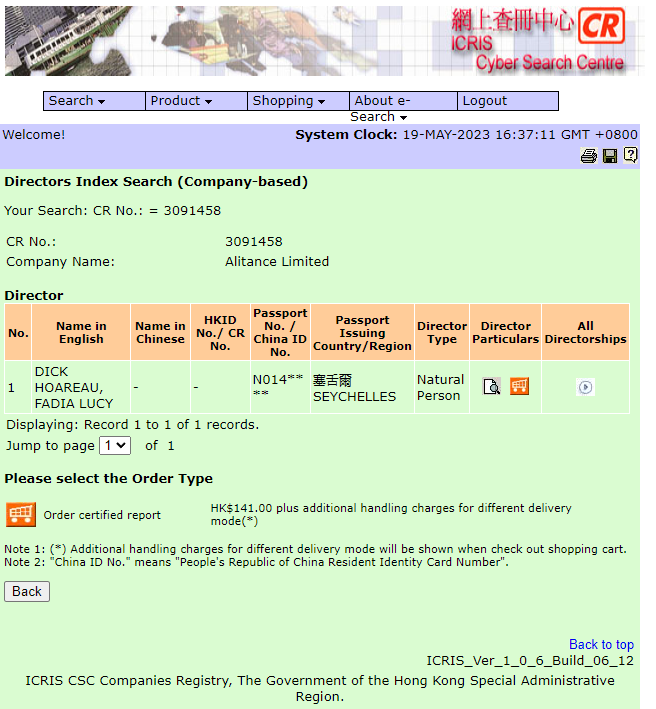Follow the Back to top link
The image size is (656, 709).
click(x=601, y=644)
